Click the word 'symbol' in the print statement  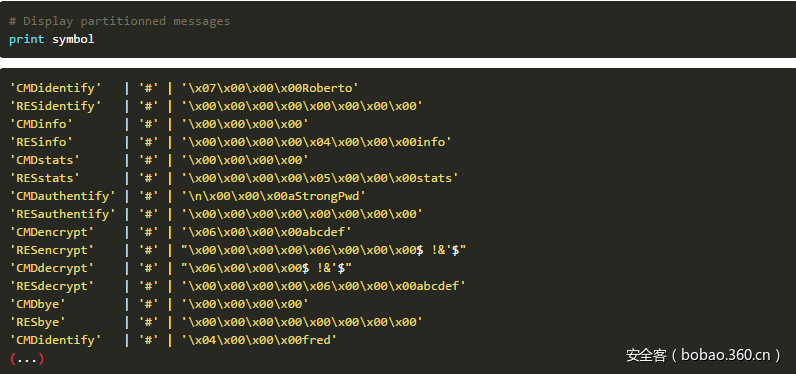tap(73, 40)
